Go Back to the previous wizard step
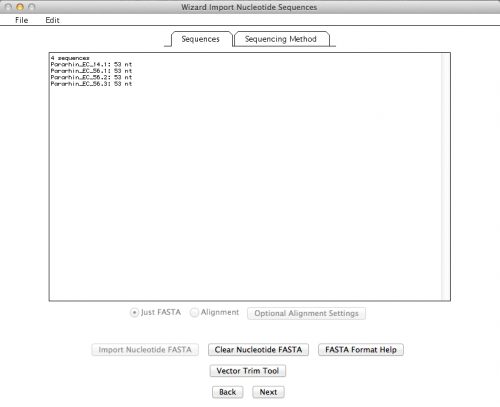 (228, 392)
